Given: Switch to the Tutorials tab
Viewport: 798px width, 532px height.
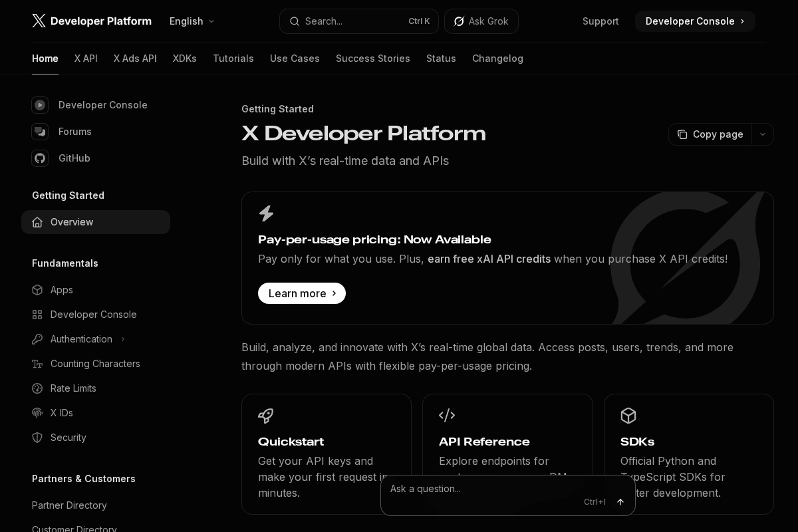Looking at the screenshot, I should tap(233, 59).
